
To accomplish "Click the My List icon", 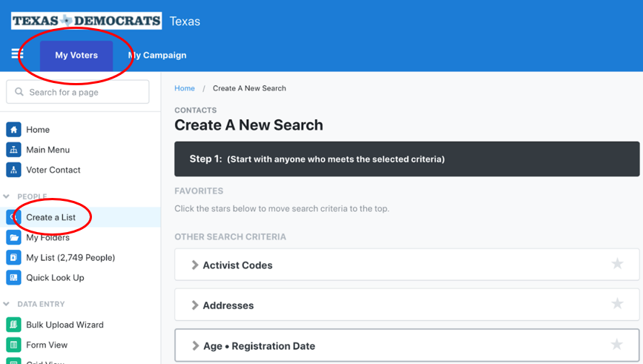I will click(13, 257).
